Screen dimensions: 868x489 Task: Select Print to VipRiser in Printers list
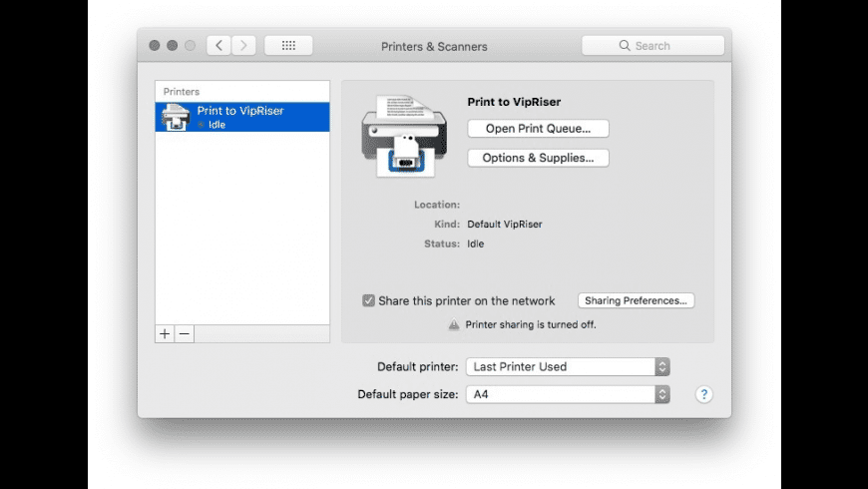click(x=242, y=117)
